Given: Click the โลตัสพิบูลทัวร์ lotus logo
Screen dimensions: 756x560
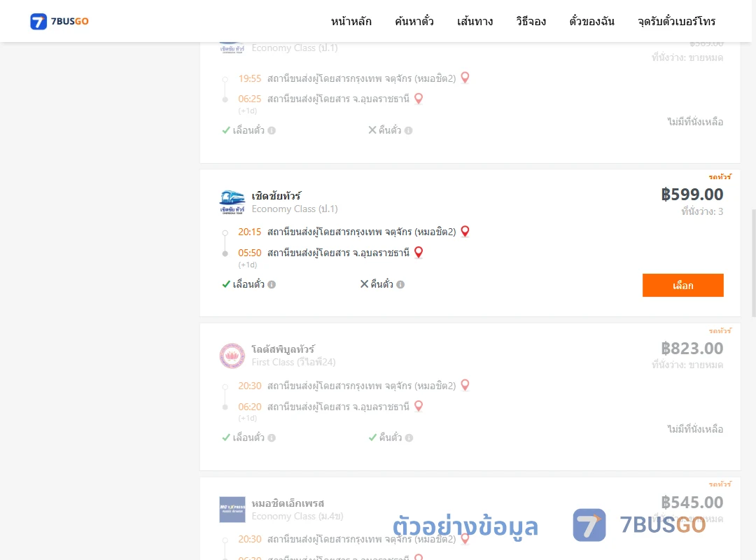Looking at the screenshot, I should coord(232,356).
